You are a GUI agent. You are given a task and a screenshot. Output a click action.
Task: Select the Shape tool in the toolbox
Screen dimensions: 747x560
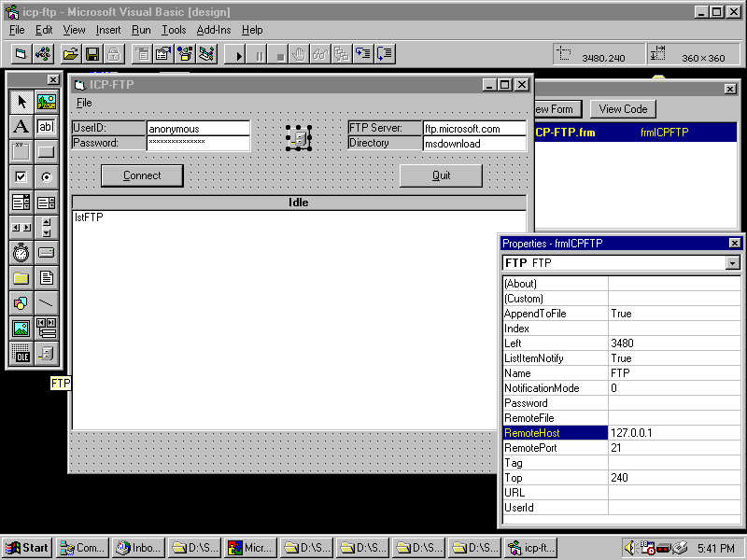point(21,303)
